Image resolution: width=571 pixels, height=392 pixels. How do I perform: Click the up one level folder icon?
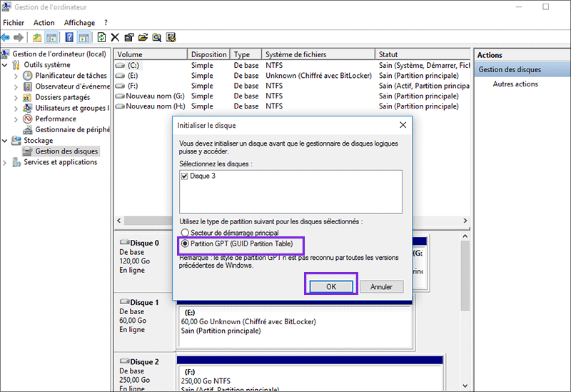[x=36, y=37]
